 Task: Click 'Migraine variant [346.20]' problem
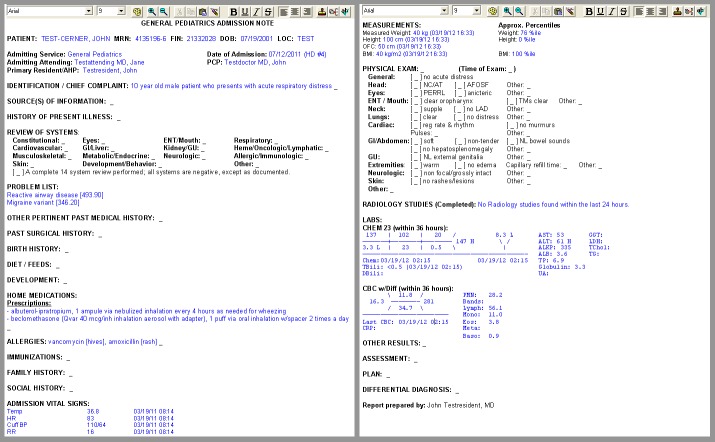click(x=43, y=203)
